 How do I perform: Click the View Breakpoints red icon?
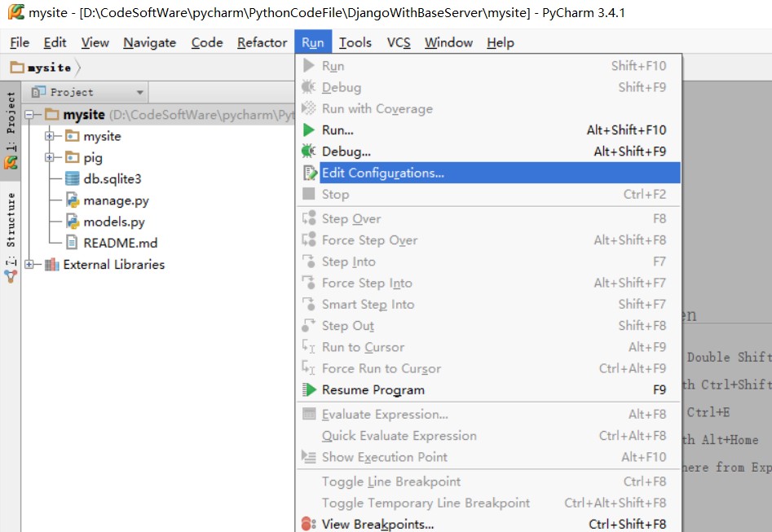(309, 524)
